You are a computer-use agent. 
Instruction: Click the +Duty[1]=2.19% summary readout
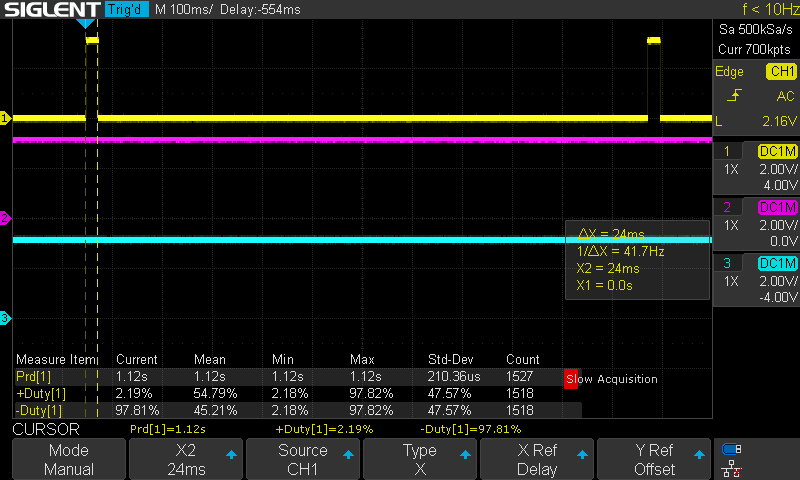click(x=324, y=429)
